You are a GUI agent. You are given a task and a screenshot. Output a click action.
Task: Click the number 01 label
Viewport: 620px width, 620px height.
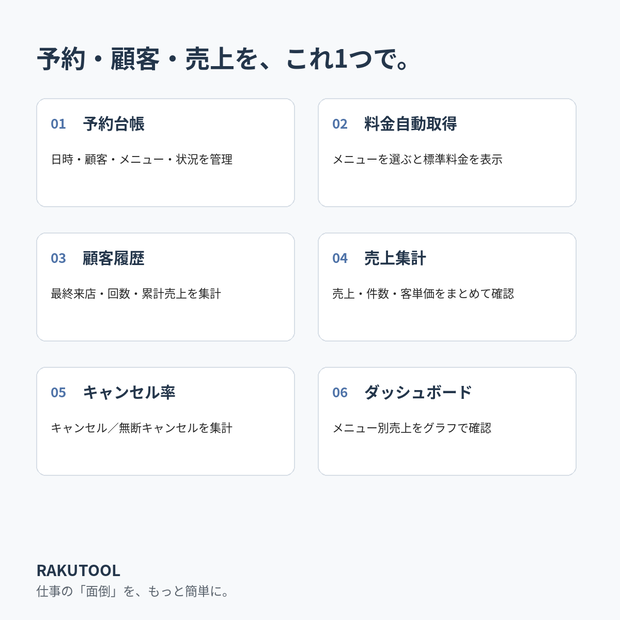tap(58, 124)
